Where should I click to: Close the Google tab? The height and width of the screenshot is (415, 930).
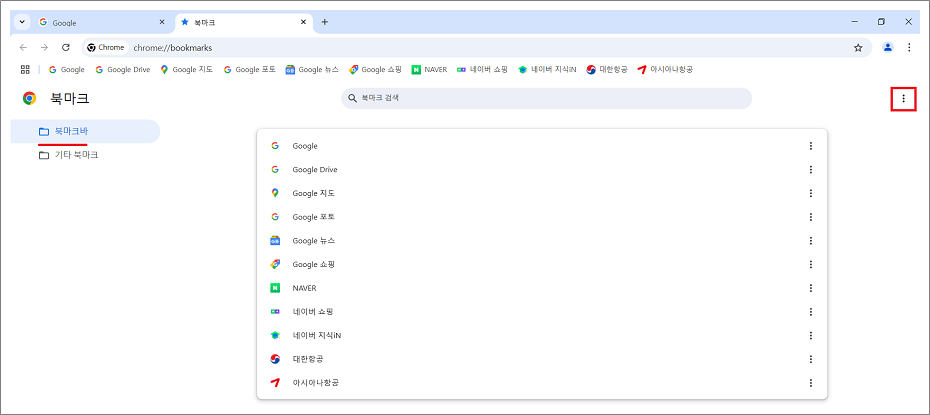(163, 22)
